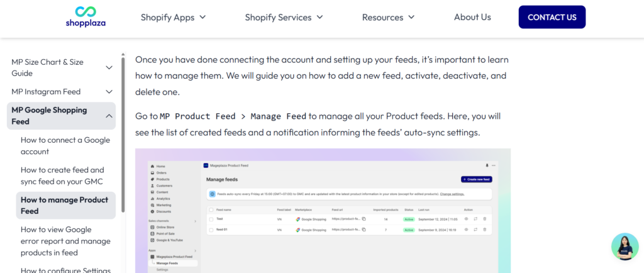Expand Apps chevron in screenshot sidebar
The width and height of the screenshot is (644, 273).
point(196,250)
